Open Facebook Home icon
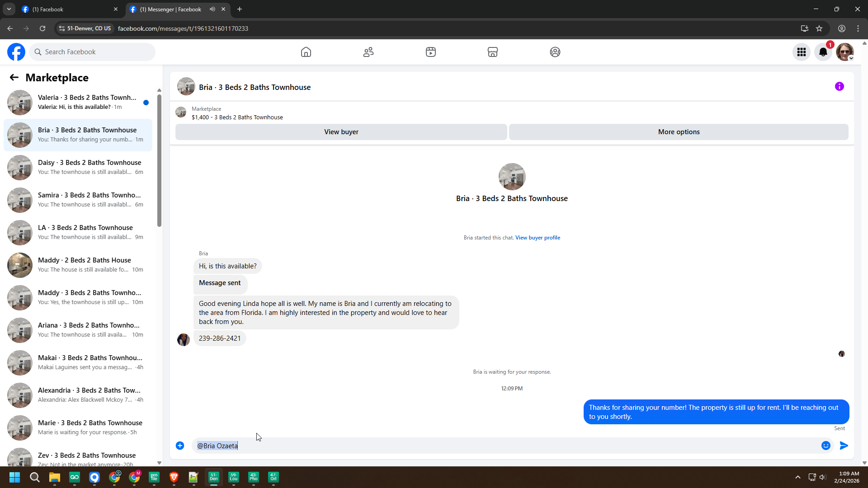868x488 pixels. pos(306,52)
